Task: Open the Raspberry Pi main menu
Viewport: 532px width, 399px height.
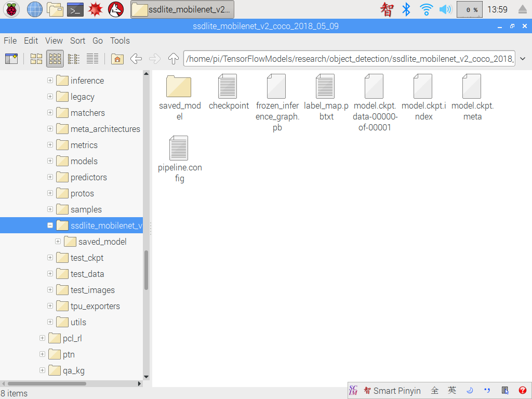Action: point(11,9)
